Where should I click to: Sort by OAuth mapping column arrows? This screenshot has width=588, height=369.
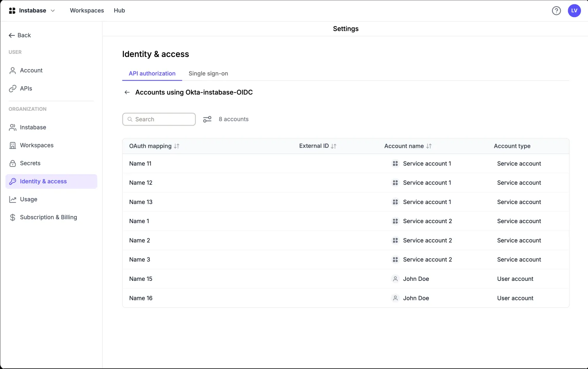pyautogui.click(x=177, y=146)
